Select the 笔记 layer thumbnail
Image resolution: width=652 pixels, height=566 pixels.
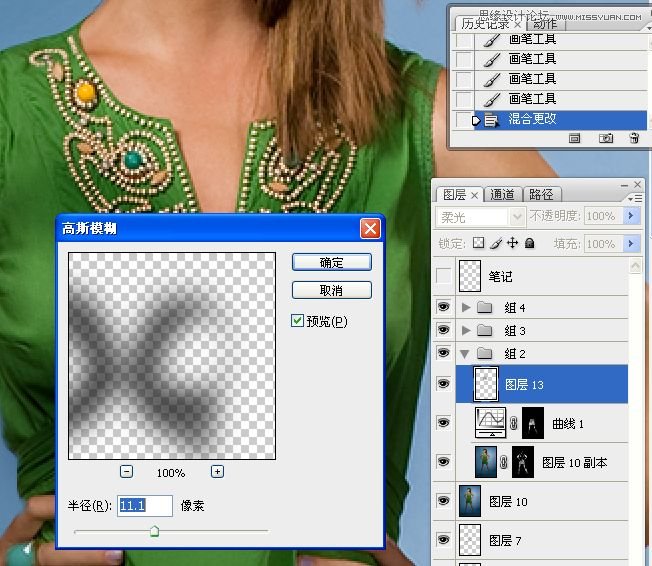pyautogui.click(x=470, y=276)
